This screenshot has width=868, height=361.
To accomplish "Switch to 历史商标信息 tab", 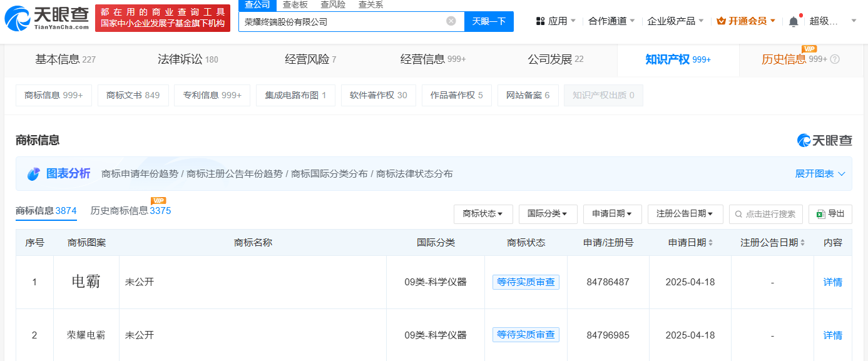I will coord(130,211).
